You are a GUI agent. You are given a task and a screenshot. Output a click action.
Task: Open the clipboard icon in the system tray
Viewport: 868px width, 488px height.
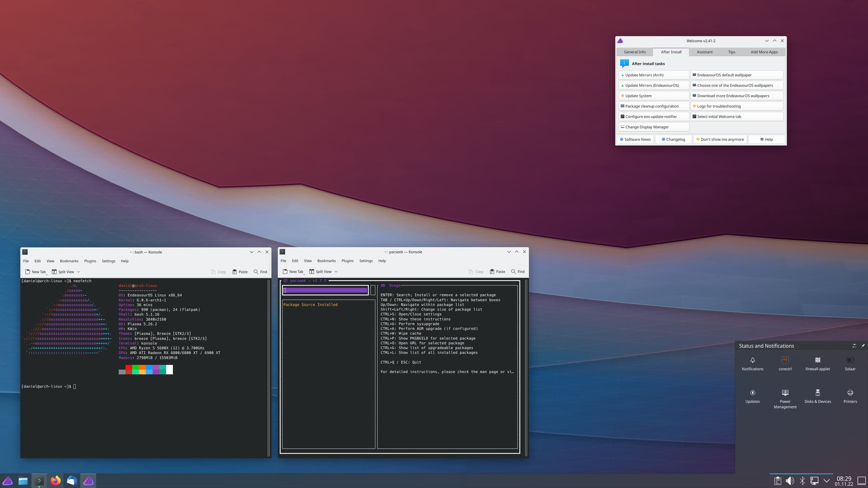point(778,481)
